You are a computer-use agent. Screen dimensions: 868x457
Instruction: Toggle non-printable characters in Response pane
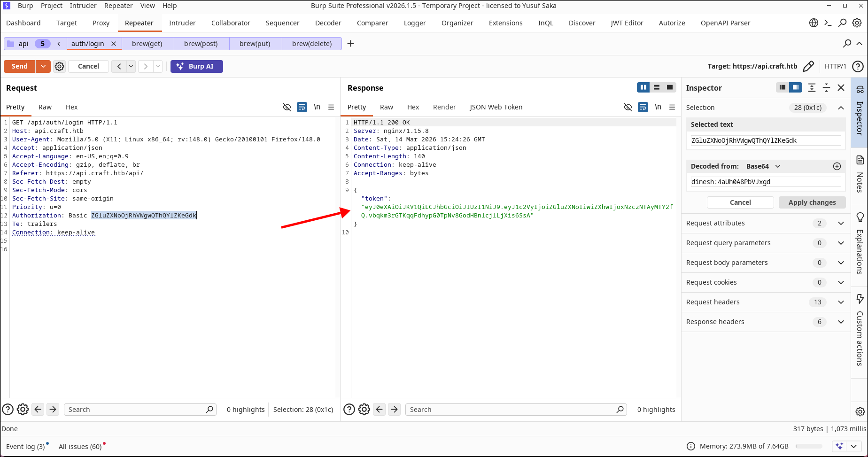[628, 107]
